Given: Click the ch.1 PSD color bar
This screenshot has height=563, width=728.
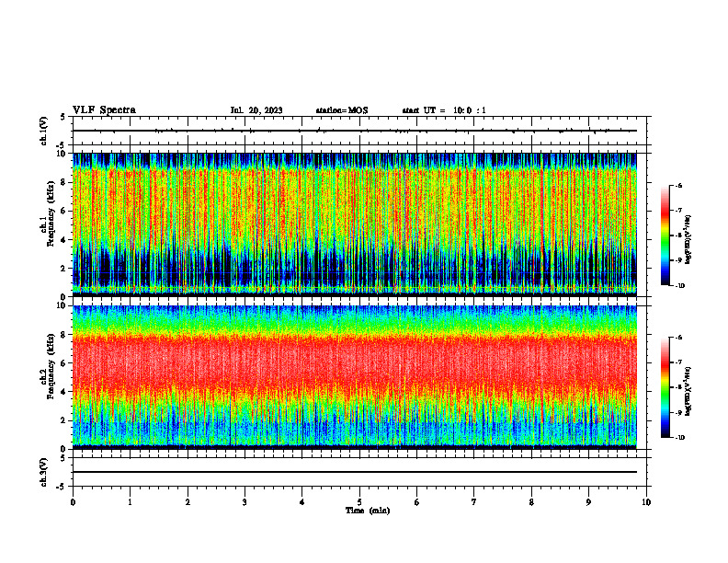Looking at the screenshot, I should tap(665, 236).
